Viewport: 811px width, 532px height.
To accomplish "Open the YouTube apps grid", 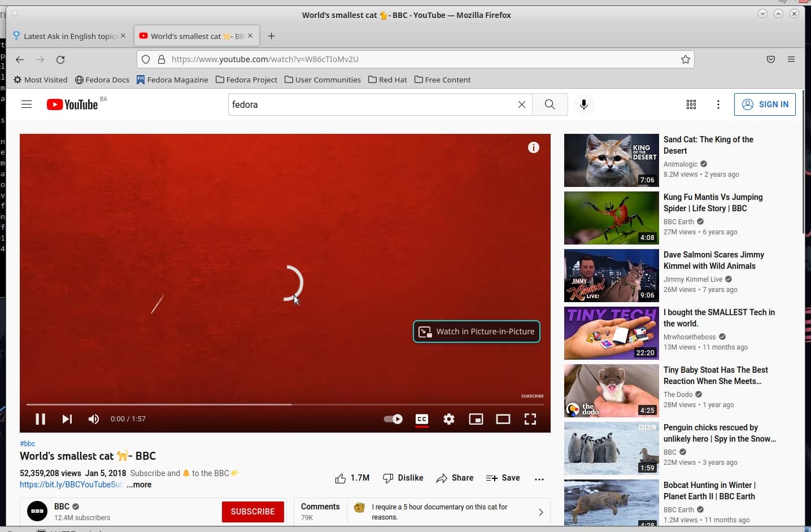I will (x=691, y=104).
